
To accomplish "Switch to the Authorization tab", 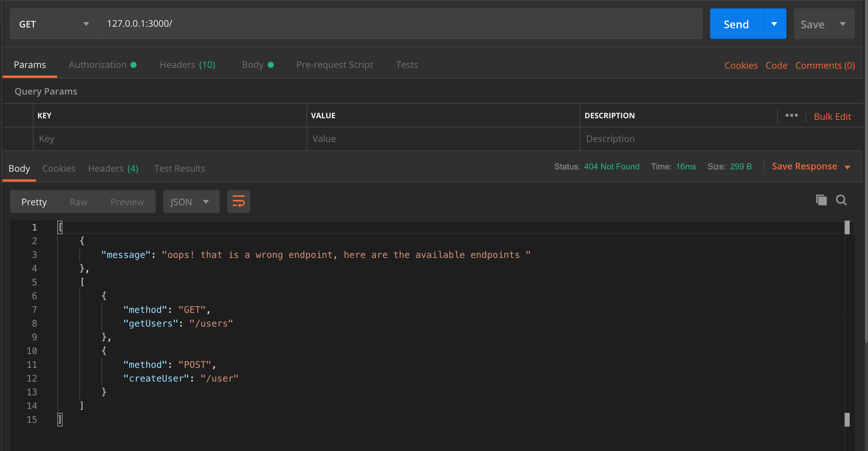I will click(103, 64).
